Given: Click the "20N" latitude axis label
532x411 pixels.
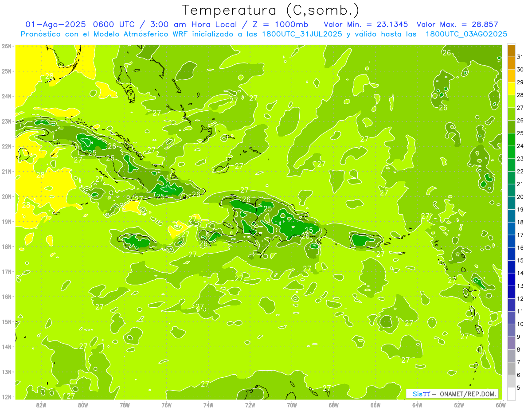Looking at the screenshot, I should click(7, 196).
